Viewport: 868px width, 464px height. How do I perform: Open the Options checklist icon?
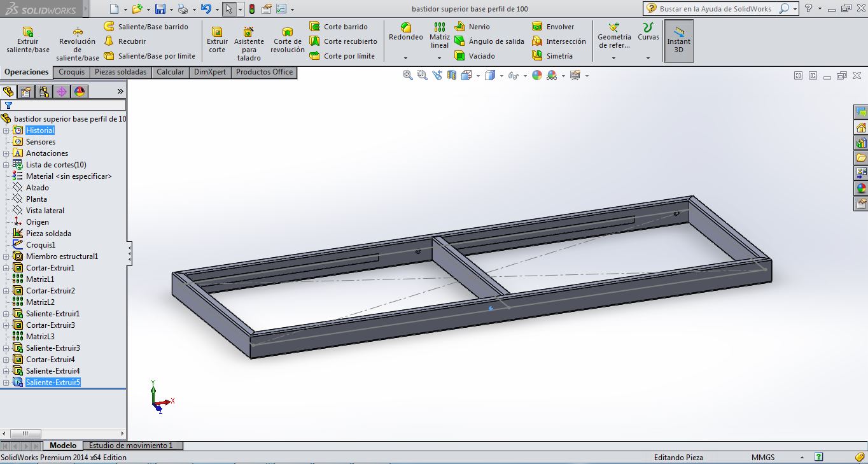(x=283, y=9)
